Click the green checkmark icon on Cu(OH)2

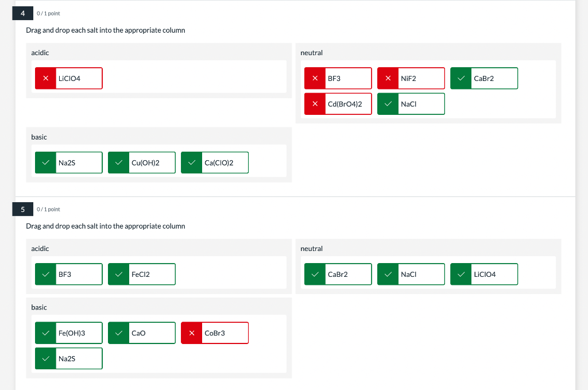118,163
